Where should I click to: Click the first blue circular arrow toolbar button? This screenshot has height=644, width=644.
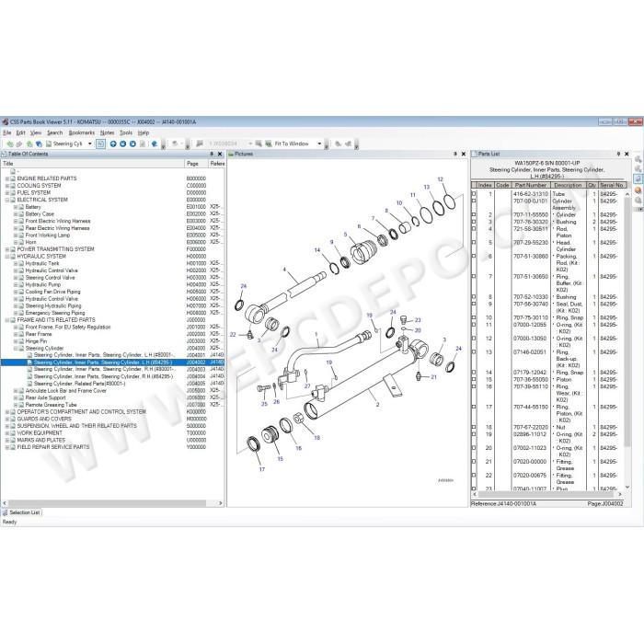pos(113,144)
